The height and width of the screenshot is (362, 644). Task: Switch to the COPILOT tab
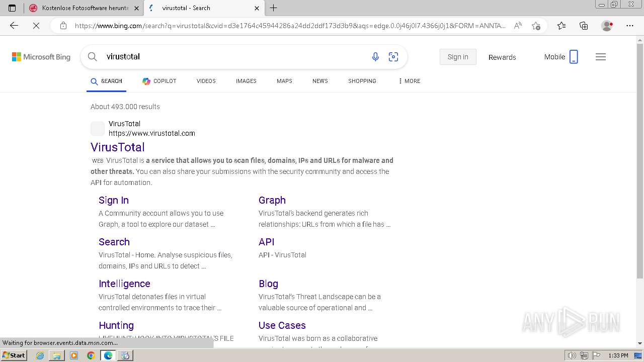pos(159,81)
